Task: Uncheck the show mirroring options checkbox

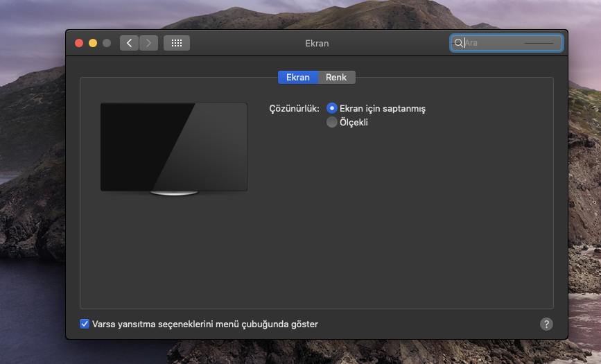Action: click(85, 324)
